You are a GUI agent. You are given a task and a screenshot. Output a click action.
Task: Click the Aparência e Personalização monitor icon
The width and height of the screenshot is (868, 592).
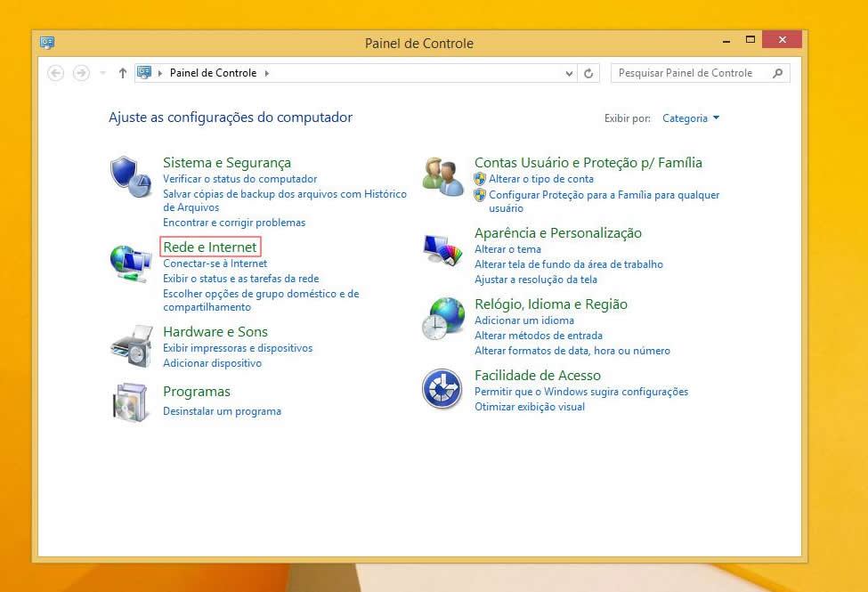442,247
